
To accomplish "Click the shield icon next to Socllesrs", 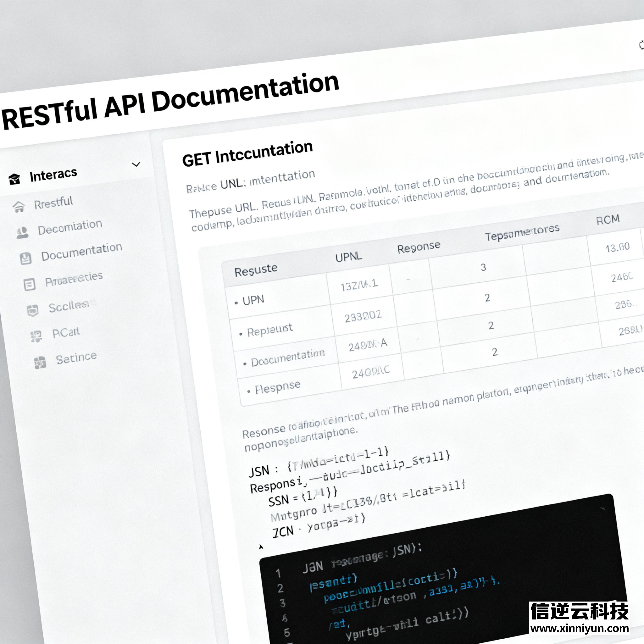I will click(33, 310).
